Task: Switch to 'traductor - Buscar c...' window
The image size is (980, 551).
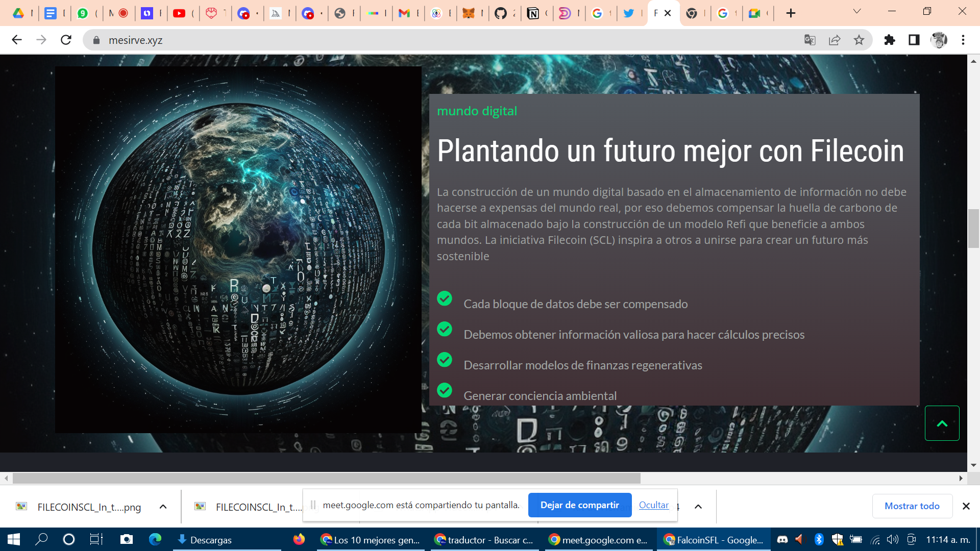Action: (x=485, y=540)
